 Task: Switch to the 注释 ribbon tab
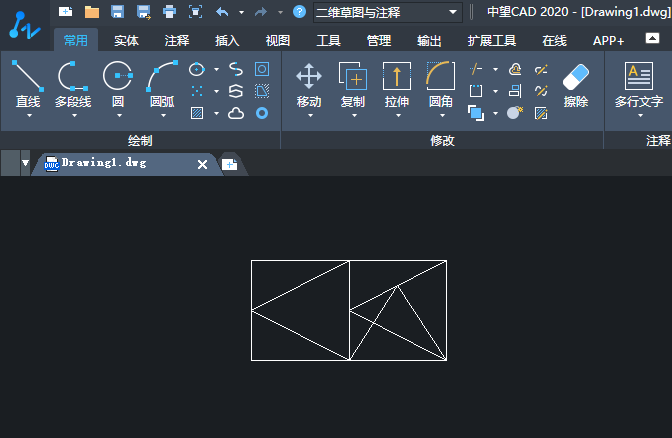(177, 41)
